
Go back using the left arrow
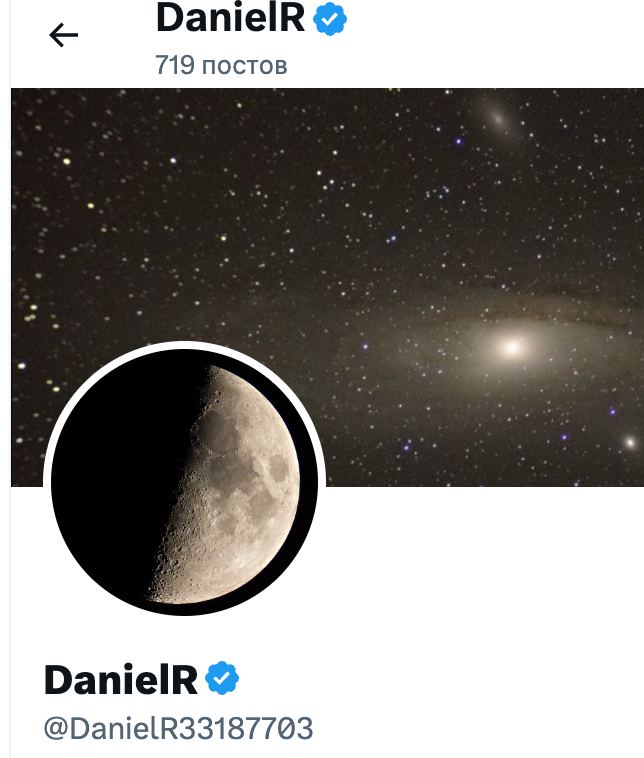click(x=63, y=35)
